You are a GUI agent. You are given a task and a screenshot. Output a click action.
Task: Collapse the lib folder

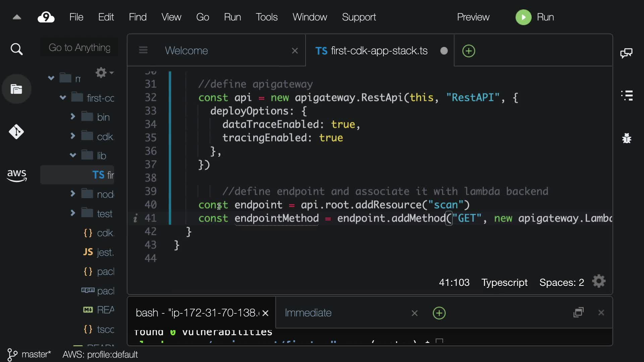[73, 155]
